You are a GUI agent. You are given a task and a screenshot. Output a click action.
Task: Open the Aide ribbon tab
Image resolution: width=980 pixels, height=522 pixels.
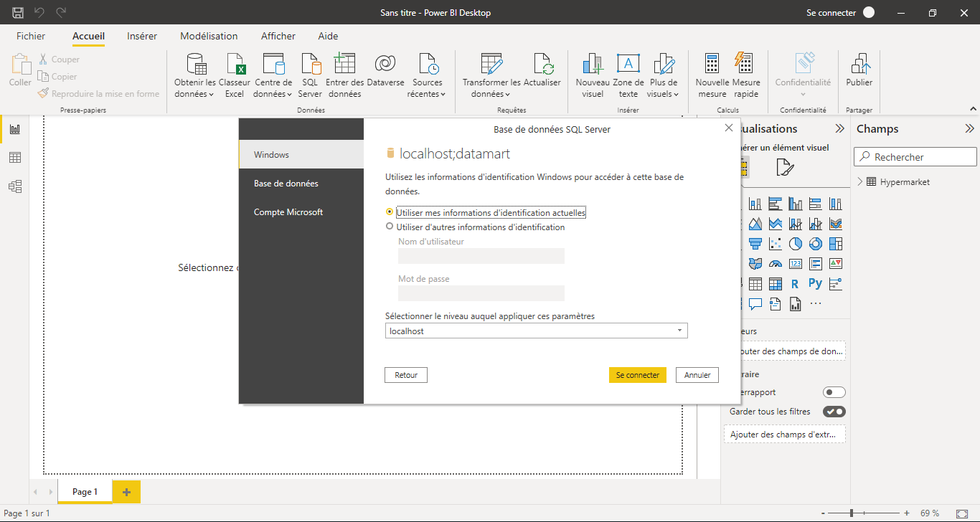pyautogui.click(x=328, y=36)
